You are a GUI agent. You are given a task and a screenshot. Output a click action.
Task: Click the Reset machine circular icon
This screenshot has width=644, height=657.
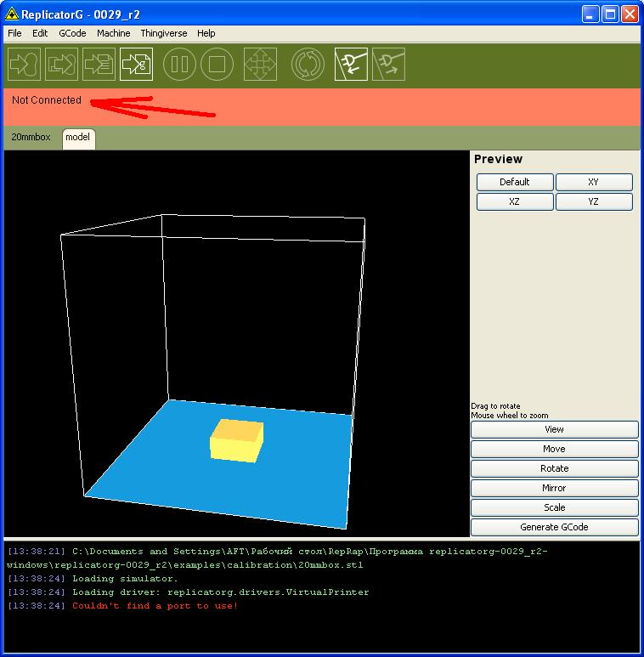pyautogui.click(x=308, y=64)
